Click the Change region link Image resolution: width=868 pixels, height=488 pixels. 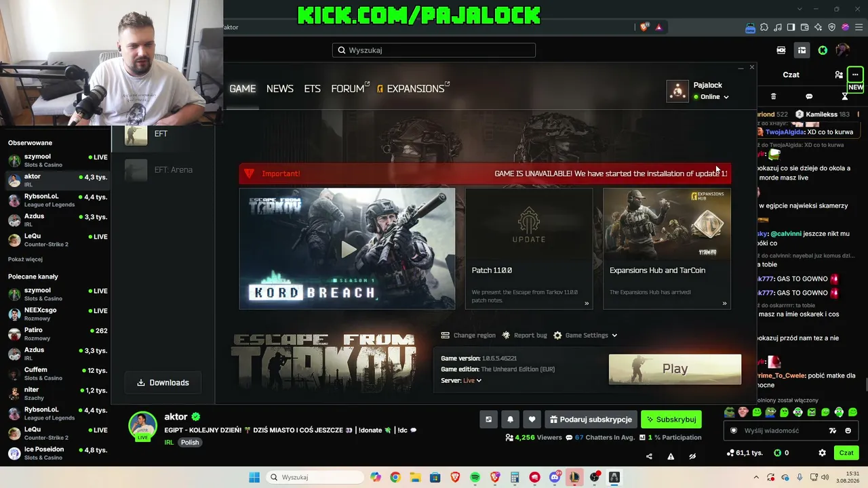pyautogui.click(x=469, y=335)
